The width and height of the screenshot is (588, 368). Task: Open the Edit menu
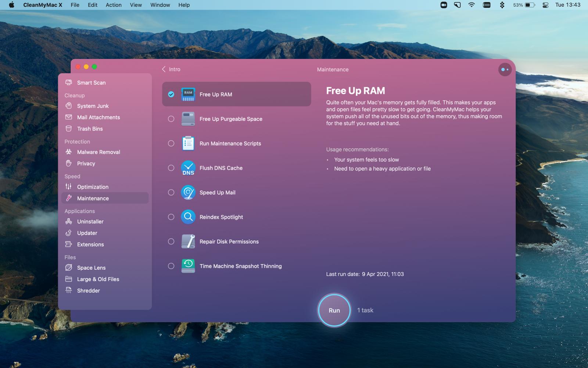(93, 5)
